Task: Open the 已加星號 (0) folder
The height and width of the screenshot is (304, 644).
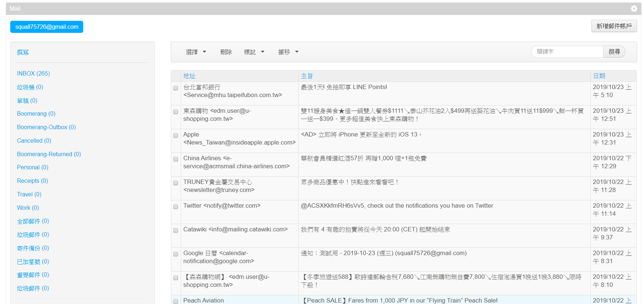Action: [x=33, y=262]
